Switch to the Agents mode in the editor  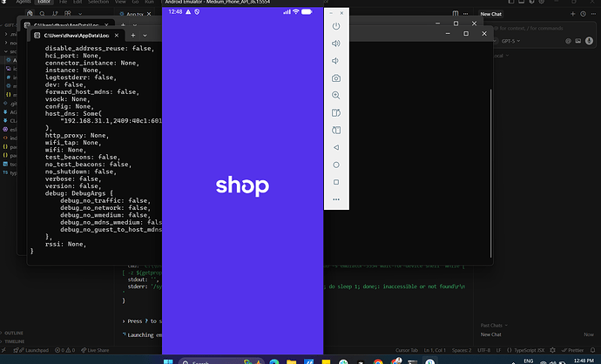pos(23,2)
